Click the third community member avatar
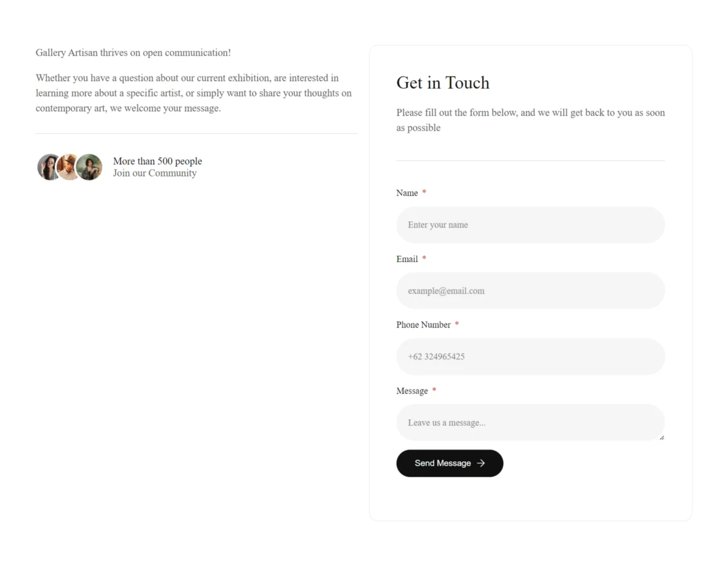 coord(89,167)
